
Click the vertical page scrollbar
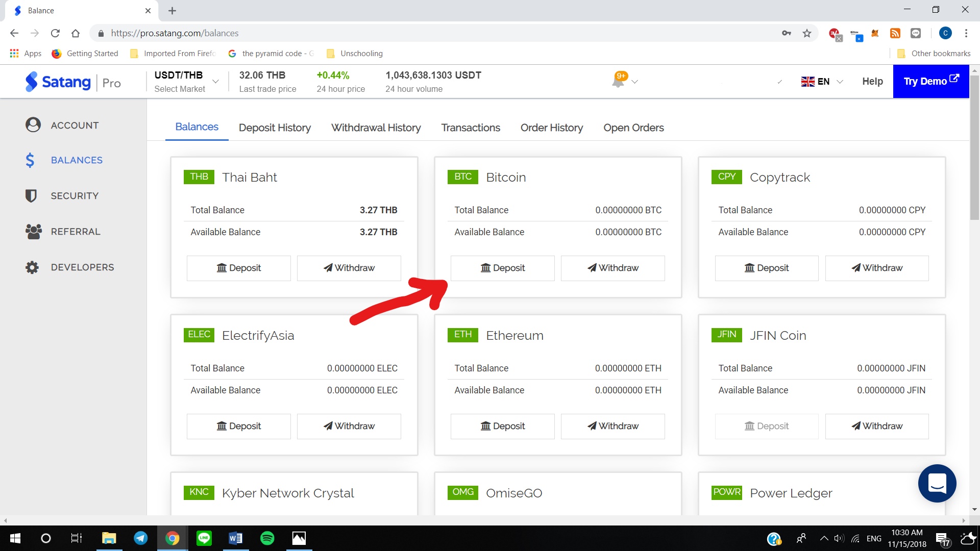coord(974,148)
